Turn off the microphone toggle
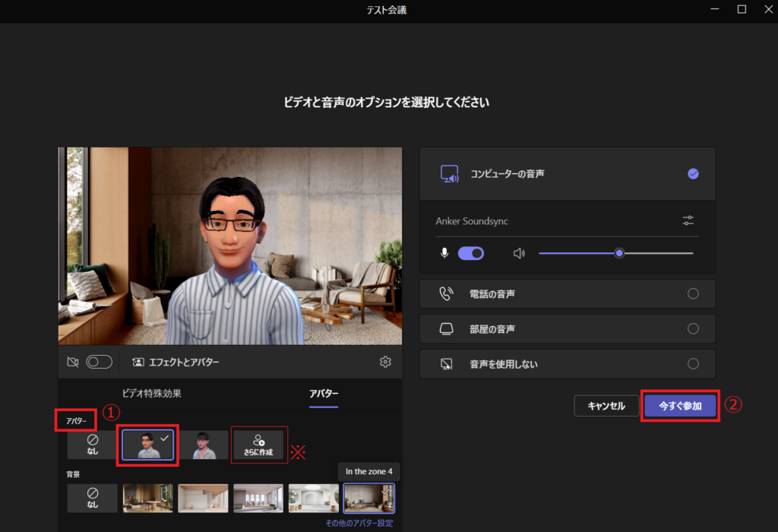Image resolution: width=778 pixels, height=532 pixels. (471, 253)
